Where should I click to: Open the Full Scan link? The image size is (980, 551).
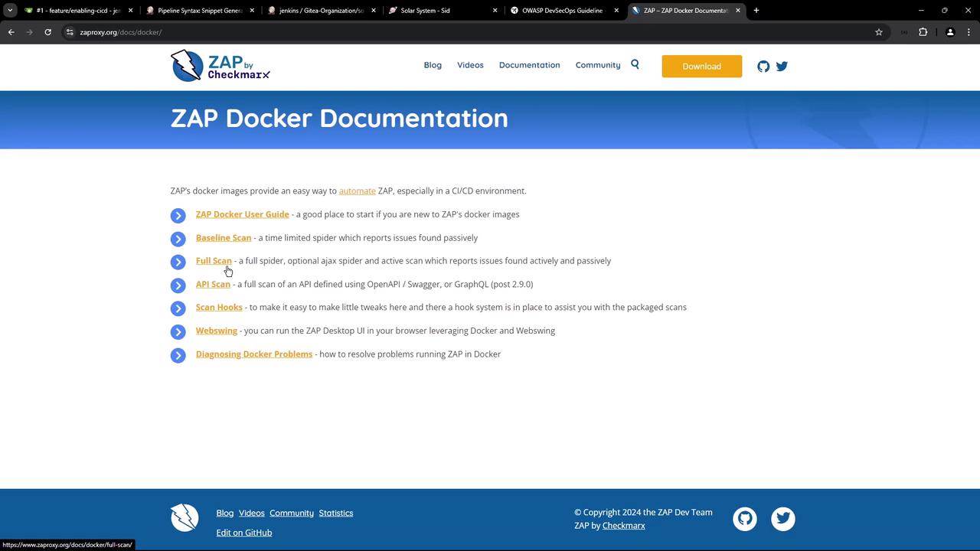pyautogui.click(x=214, y=261)
